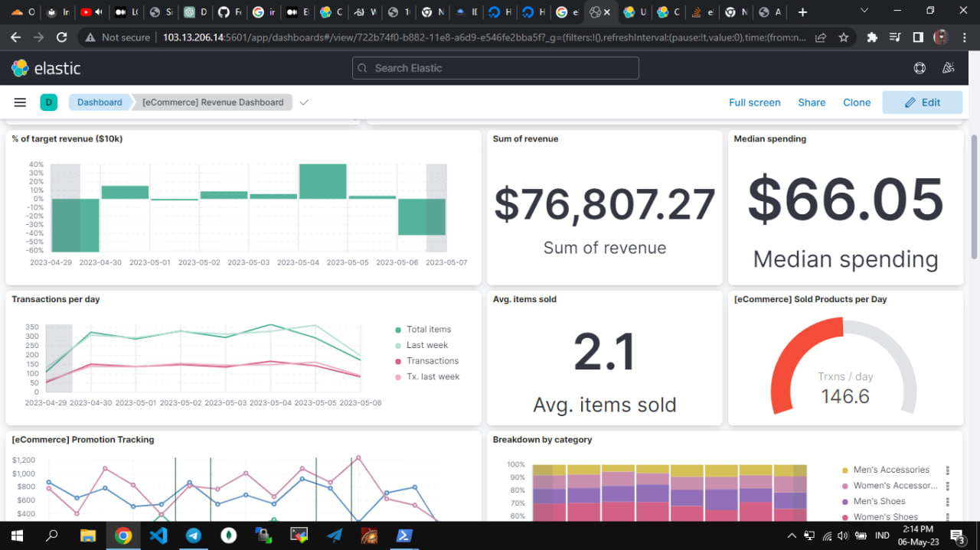Image resolution: width=980 pixels, height=550 pixels.
Task: Open options for Men's Shoes legend
Action: pyautogui.click(x=948, y=502)
